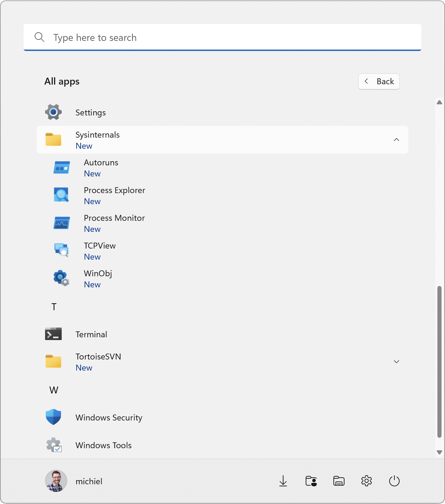Click the search magnifier icon

[x=40, y=37]
